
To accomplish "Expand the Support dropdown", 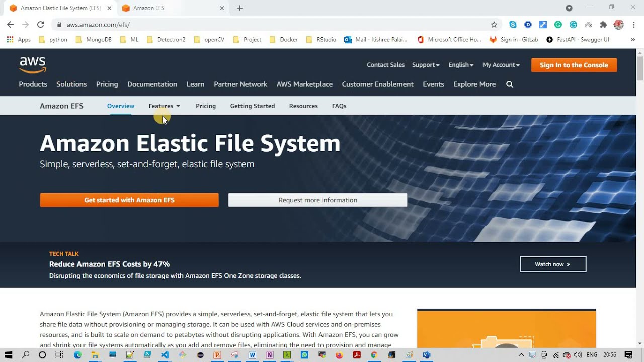I will pyautogui.click(x=426, y=65).
